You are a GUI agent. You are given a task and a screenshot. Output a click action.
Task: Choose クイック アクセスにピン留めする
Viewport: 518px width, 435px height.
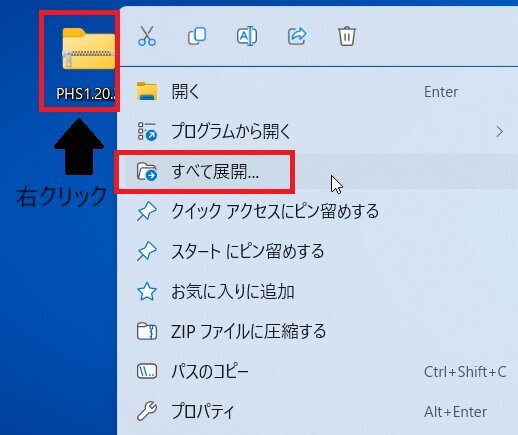coord(317,212)
